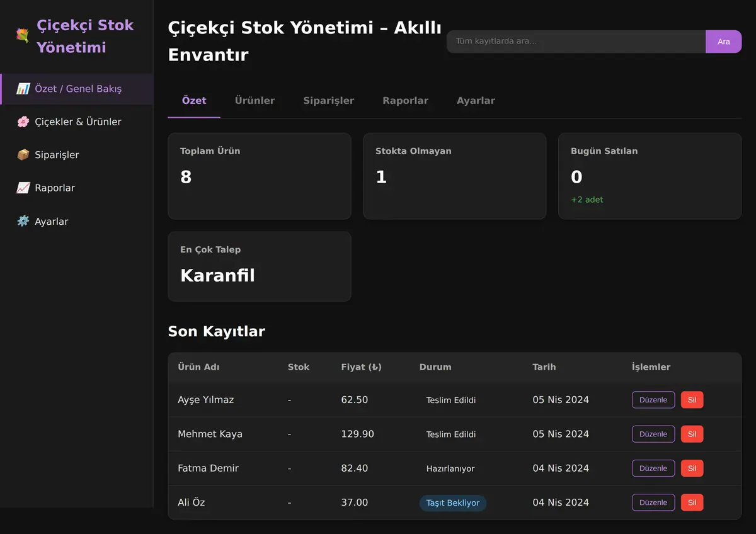Click the Ayşe Yılmaz name cell
The image size is (756, 534).
coord(206,400)
